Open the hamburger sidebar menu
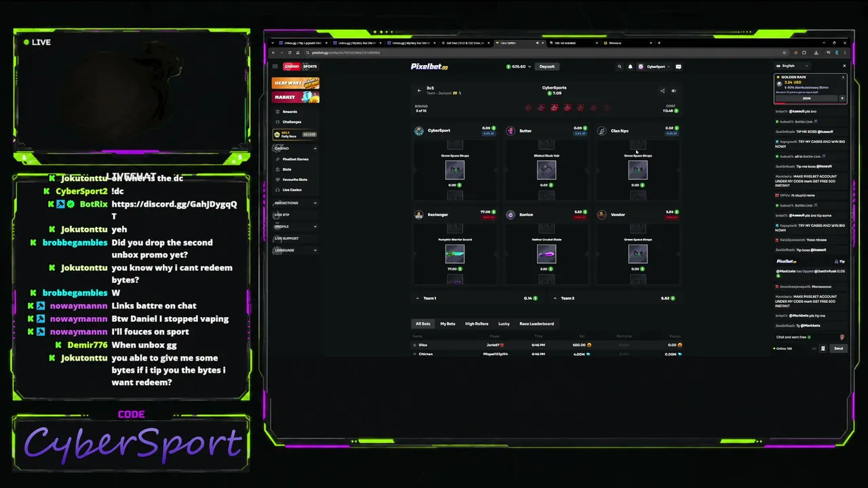The width and height of the screenshot is (868, 488). (275, 66)
